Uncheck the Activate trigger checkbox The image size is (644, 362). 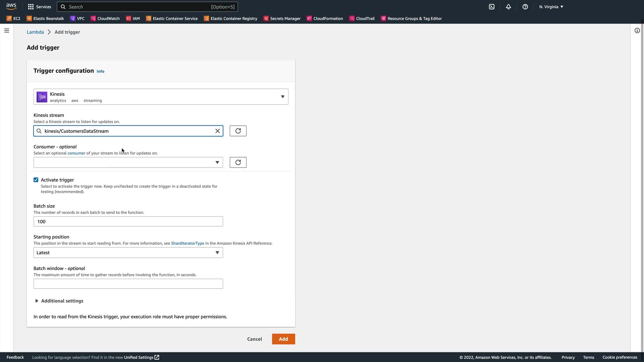pyautogui.click(x=36, y=180)
